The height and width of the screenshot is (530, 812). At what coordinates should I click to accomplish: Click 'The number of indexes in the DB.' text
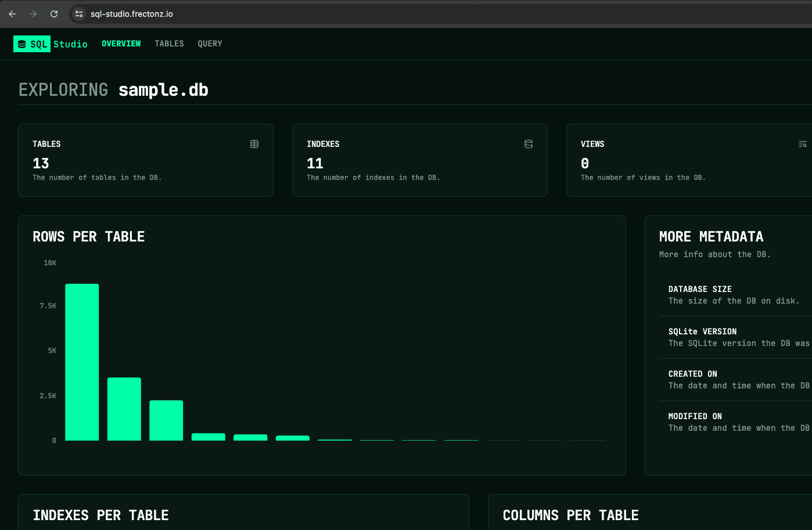(x=373, y=178)
